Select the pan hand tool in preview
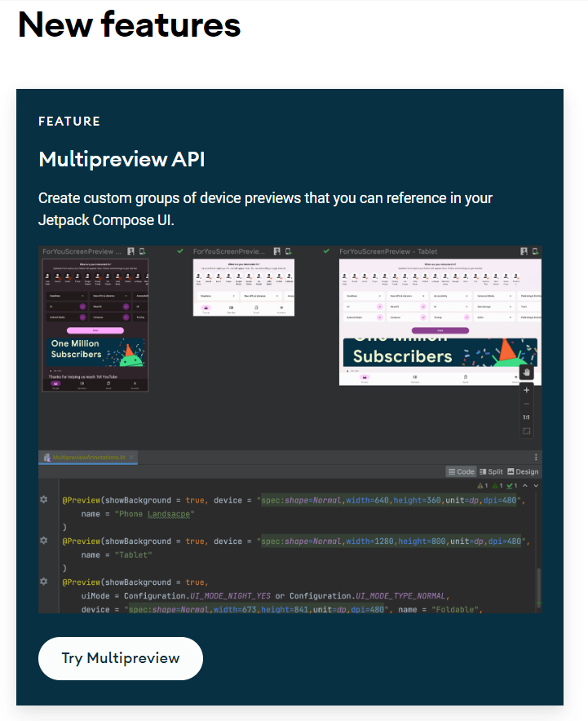Viewport: 588px width, 721px height. [526, 372]
